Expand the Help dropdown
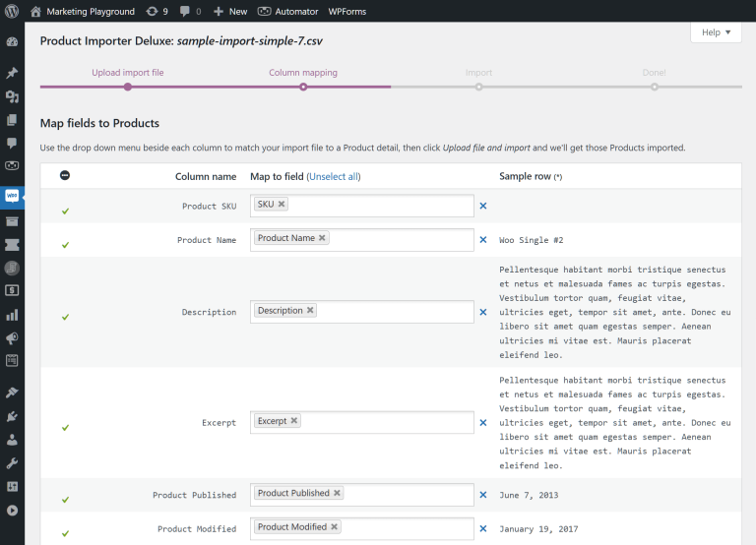Screen dimensions: 756x545 coord(716,32)
